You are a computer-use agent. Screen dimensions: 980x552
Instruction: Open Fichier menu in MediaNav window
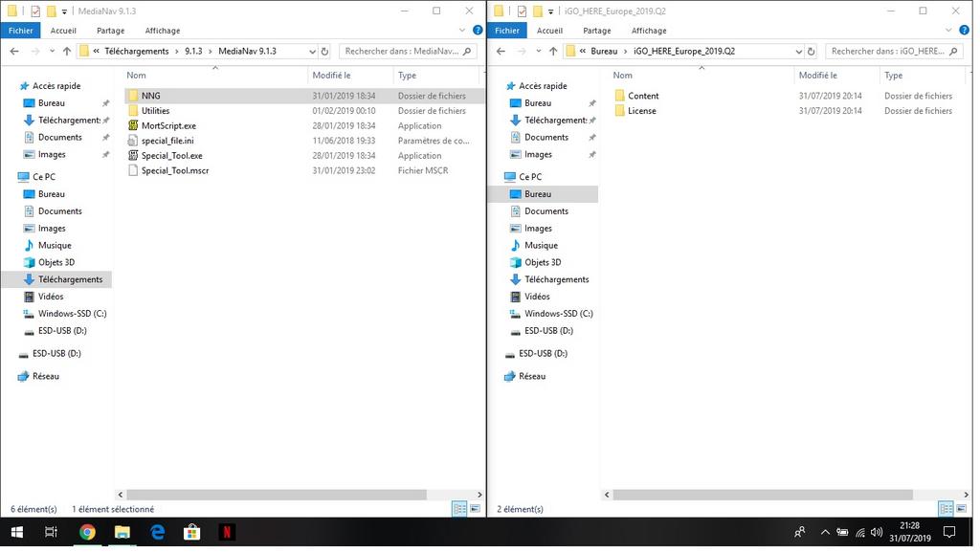[21, 30]
